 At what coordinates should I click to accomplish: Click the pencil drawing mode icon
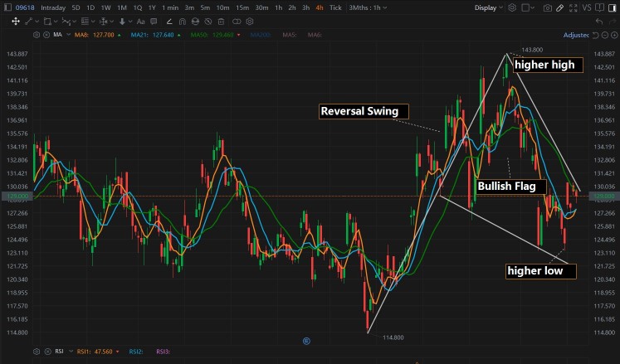point(560,8)
